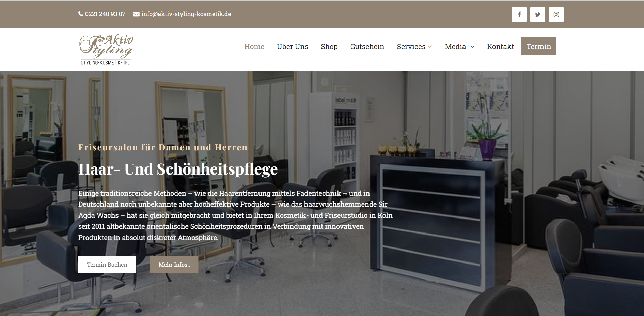Open the Media menu item
Screen dimensions: 644x316
[x=455, y=47]
